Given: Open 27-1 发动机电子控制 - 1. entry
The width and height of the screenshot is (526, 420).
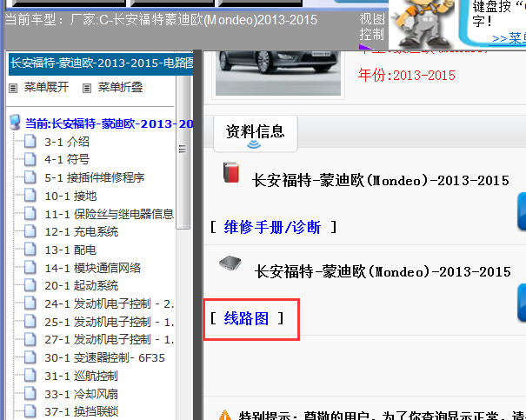Looking at the screenshot, I should 109,339.
